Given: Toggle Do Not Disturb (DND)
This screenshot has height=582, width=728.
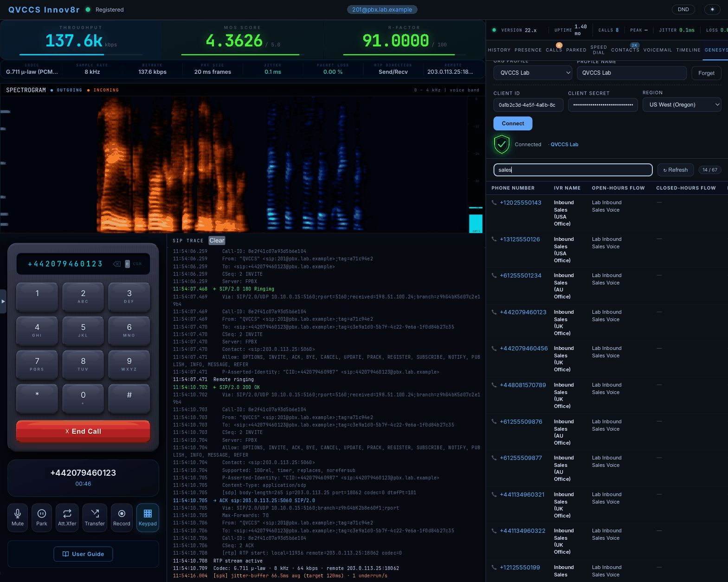Looking at the screenshot, I should [683, 9].
